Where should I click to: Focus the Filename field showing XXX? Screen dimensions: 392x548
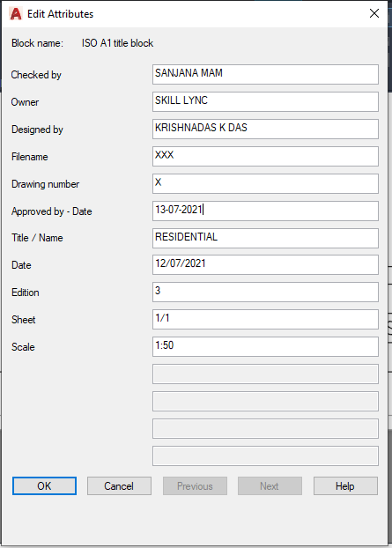pos(265,156)
